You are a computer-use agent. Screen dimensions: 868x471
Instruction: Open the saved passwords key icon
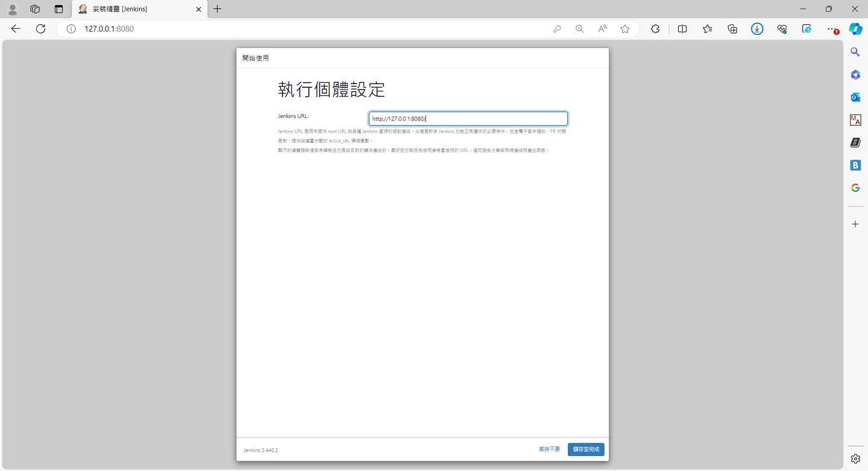tap(557, 28)
